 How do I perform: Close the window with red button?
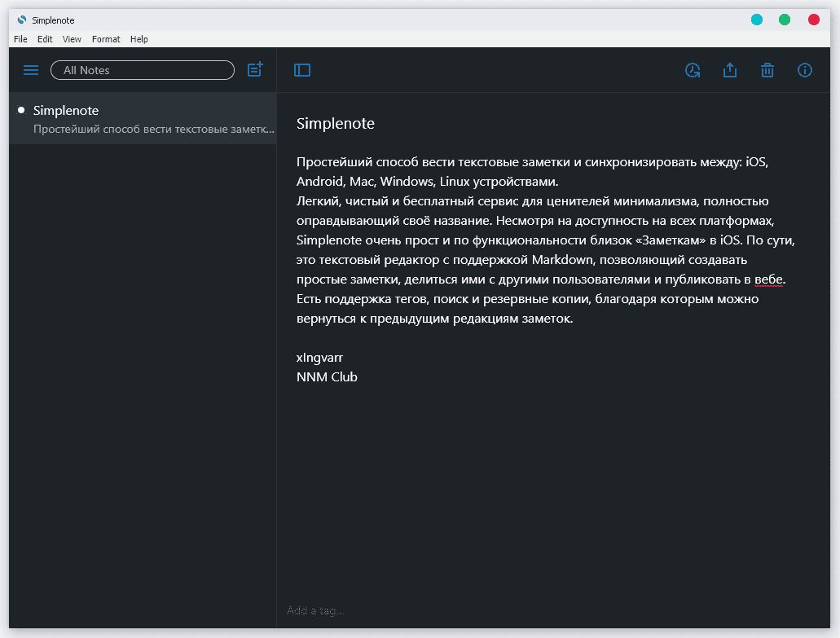tap(814, 20)
